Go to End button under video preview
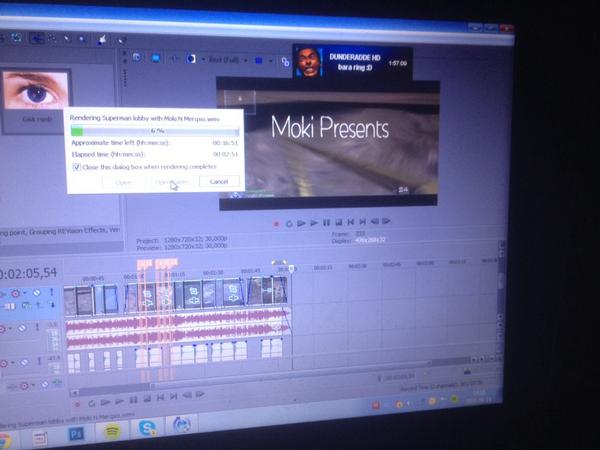The width and height of the screenshot is (600, 450). [x=362, y=221]
